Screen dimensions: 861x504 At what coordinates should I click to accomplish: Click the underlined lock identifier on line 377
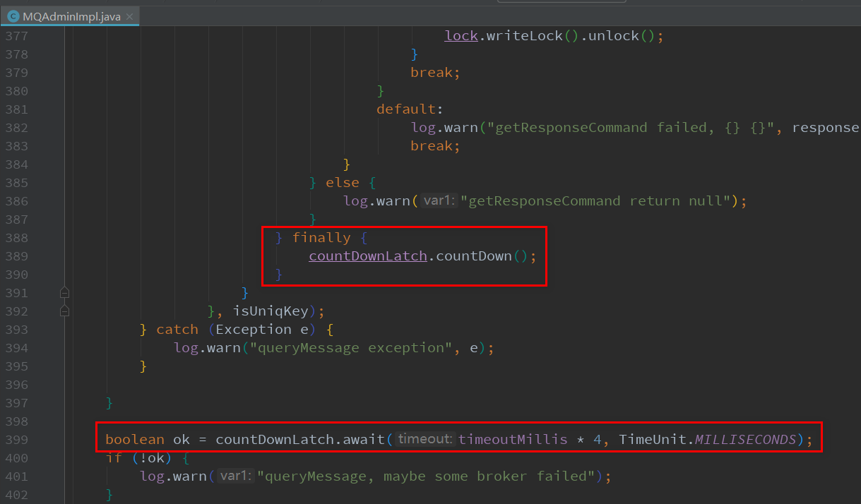click(461, 35)
